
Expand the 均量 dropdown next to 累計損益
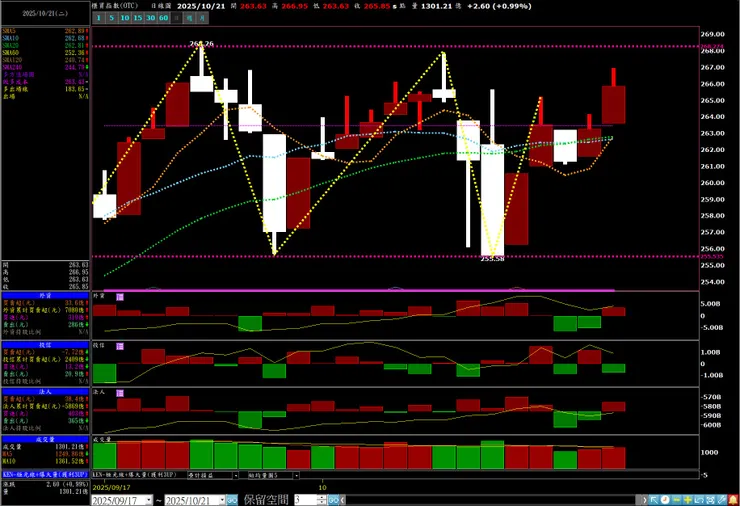[x=296, y=475]
